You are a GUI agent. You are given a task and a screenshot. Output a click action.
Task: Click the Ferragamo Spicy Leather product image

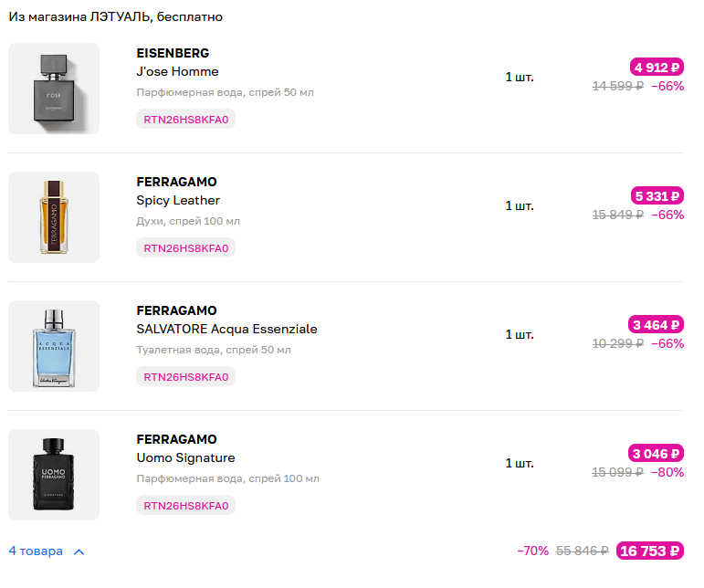(53, 217)
